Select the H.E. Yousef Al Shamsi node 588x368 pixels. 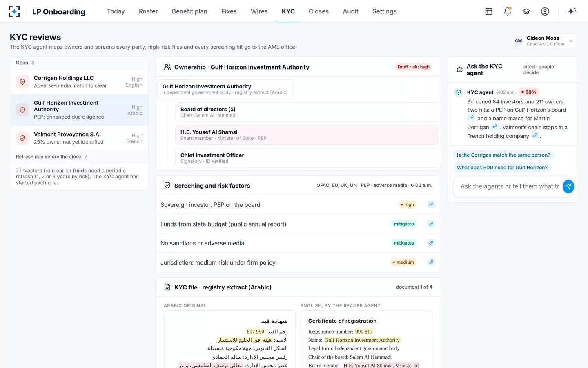click(x=307, y=135)
